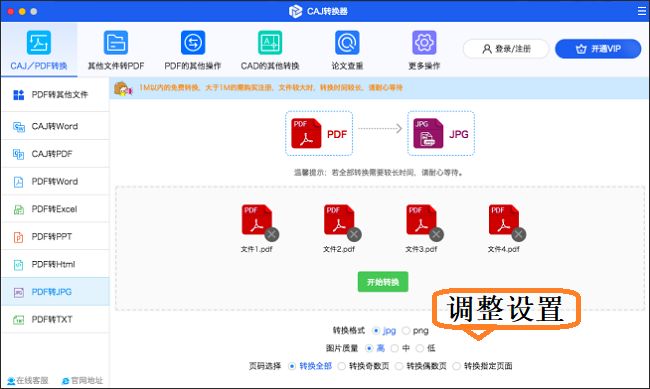Click the 温馨提示 hint text
The image size is (650, 389).
[x=379, y=173]
